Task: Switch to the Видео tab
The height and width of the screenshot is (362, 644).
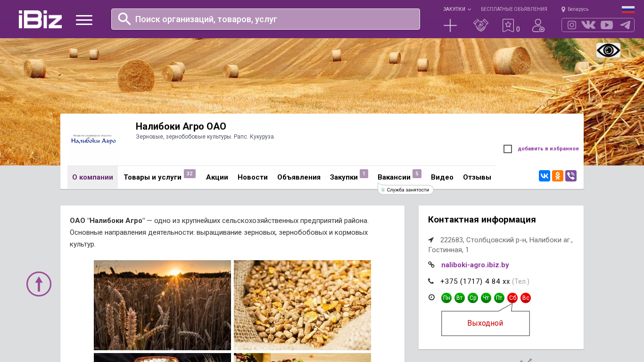Action: tap(442, 177)
